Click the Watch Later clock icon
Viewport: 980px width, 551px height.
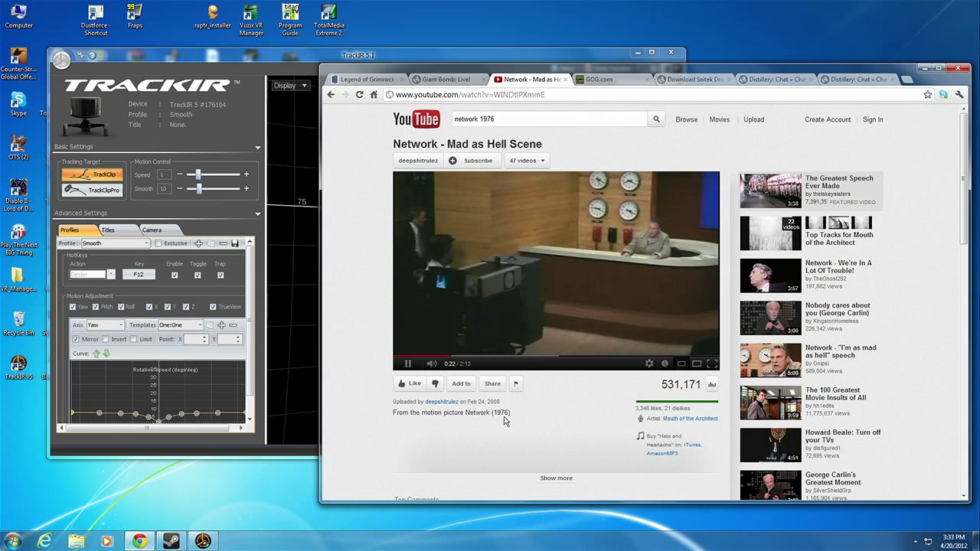(665, 364)
